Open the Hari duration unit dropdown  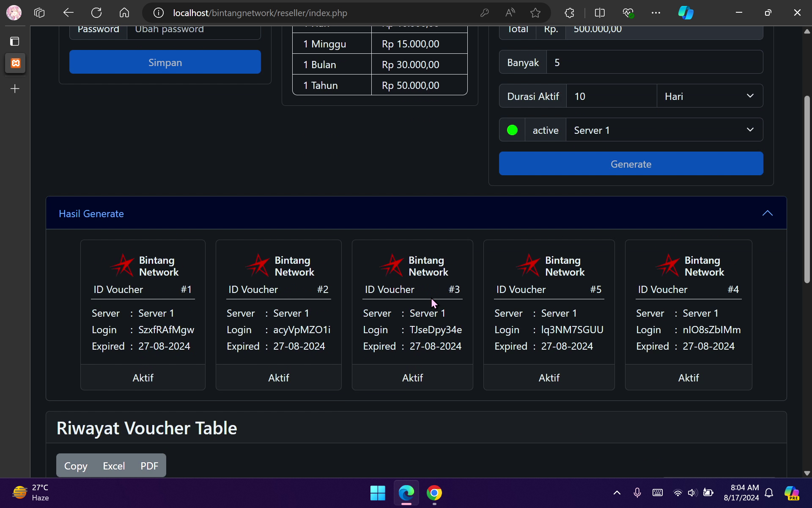(x=710, y=96)
